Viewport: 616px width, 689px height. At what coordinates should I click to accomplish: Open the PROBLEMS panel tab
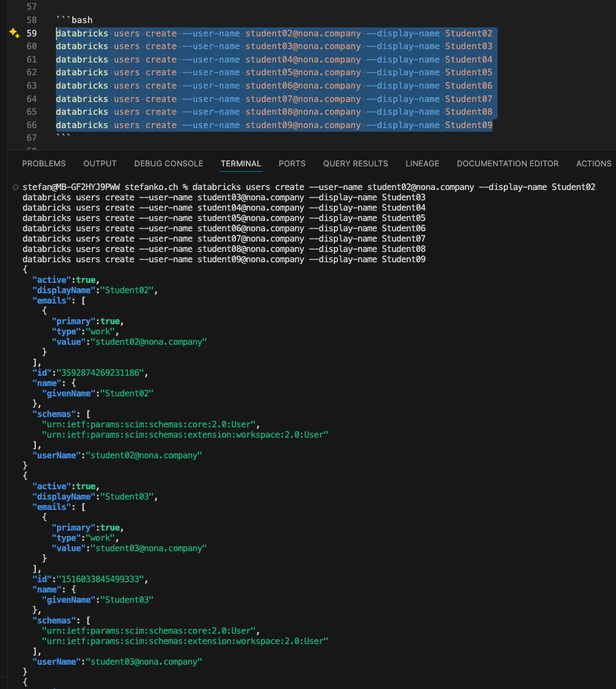click(44, 163)
